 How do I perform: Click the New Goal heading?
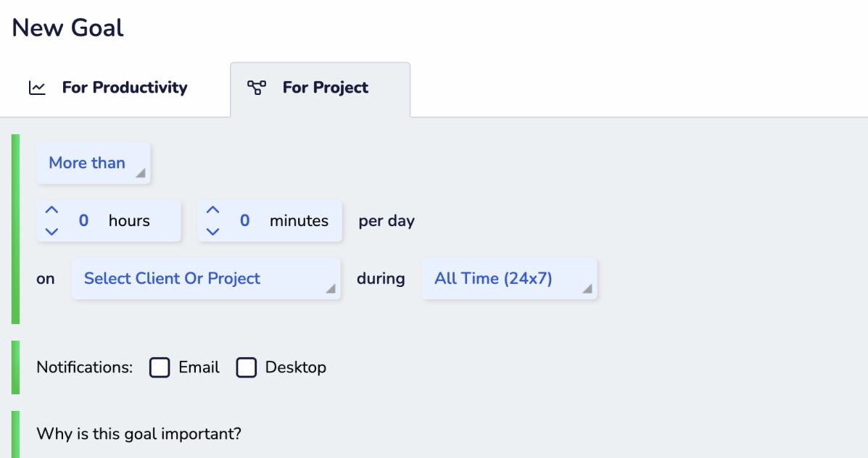(67, 28)
